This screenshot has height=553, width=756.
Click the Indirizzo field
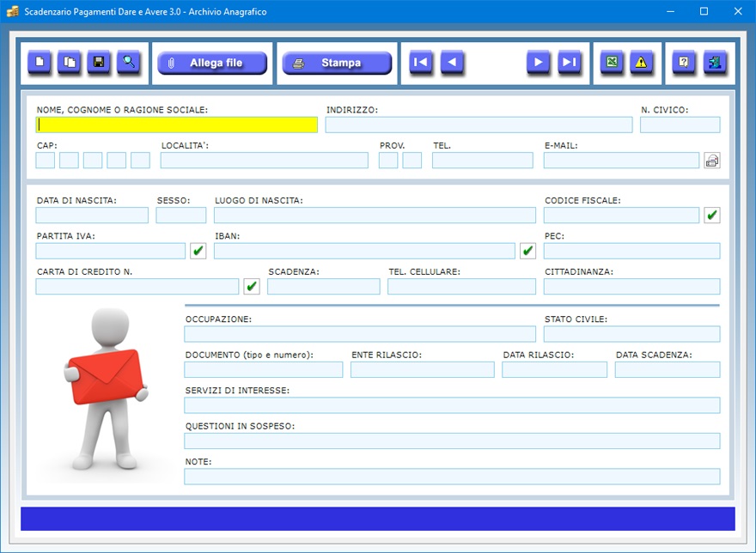click(x=479, y=125)
